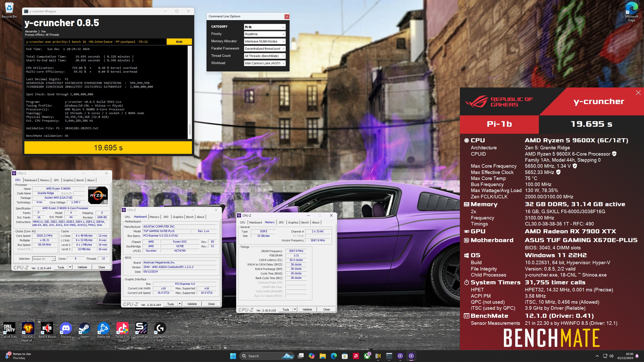Open the Discord desktop shortcut

pyautogui.click(x=66, y=330)
